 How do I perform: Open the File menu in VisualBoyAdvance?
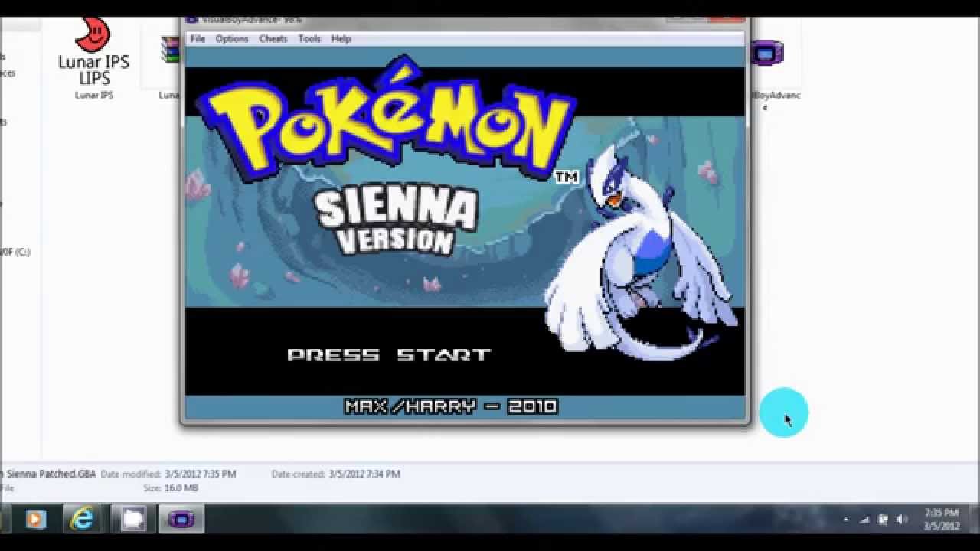point(198,38)
